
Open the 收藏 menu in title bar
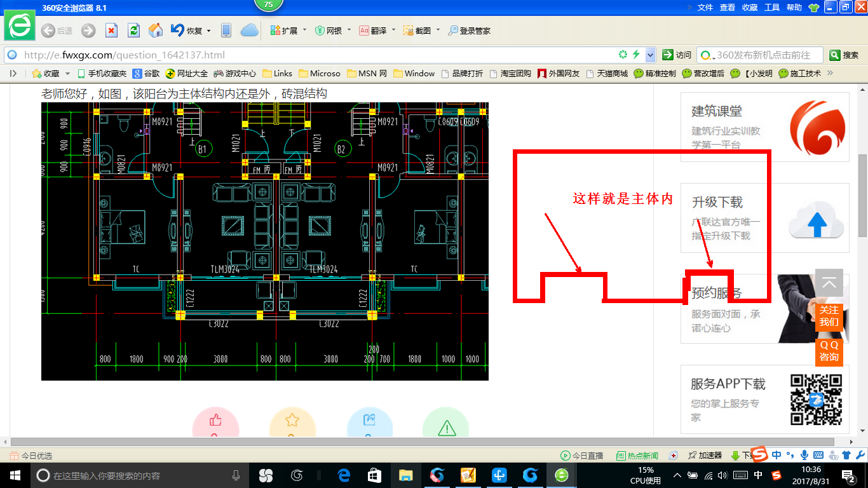[750, 8]
